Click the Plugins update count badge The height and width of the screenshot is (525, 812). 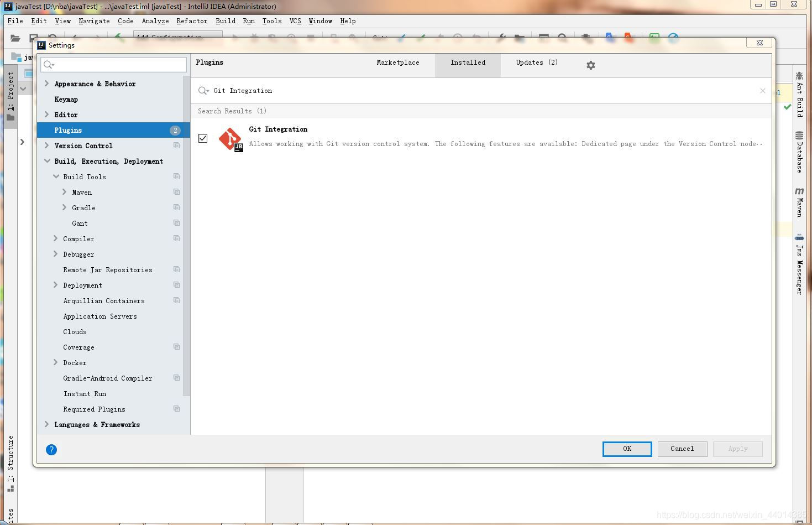pos(175,131)
